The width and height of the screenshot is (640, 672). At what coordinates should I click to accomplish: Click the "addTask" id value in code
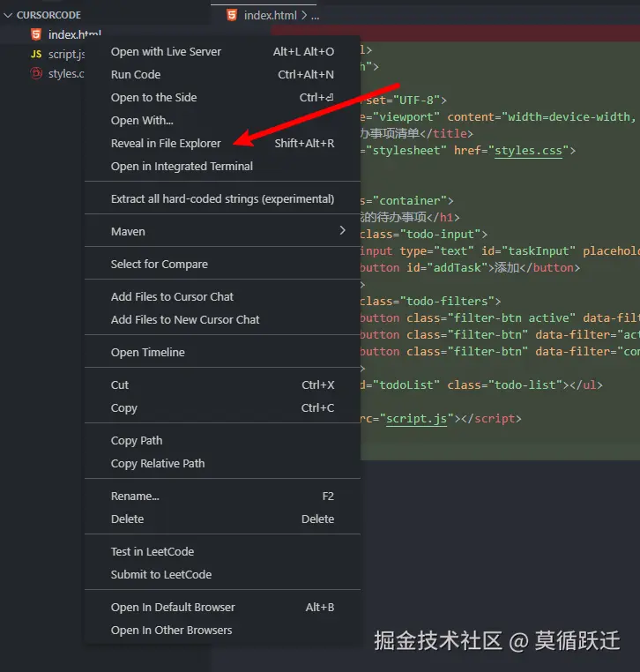(x=458, y=268)
